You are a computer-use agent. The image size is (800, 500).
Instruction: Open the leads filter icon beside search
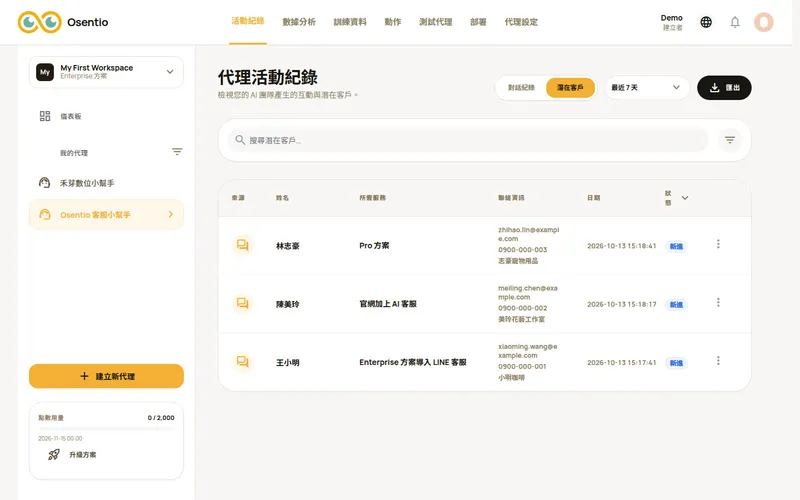click(x=730, y=140)
